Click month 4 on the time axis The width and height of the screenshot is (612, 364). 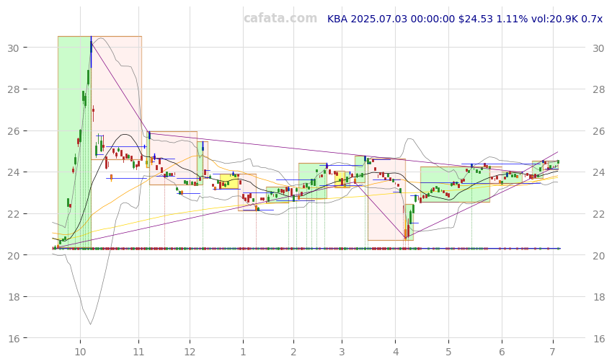[395, 352]
